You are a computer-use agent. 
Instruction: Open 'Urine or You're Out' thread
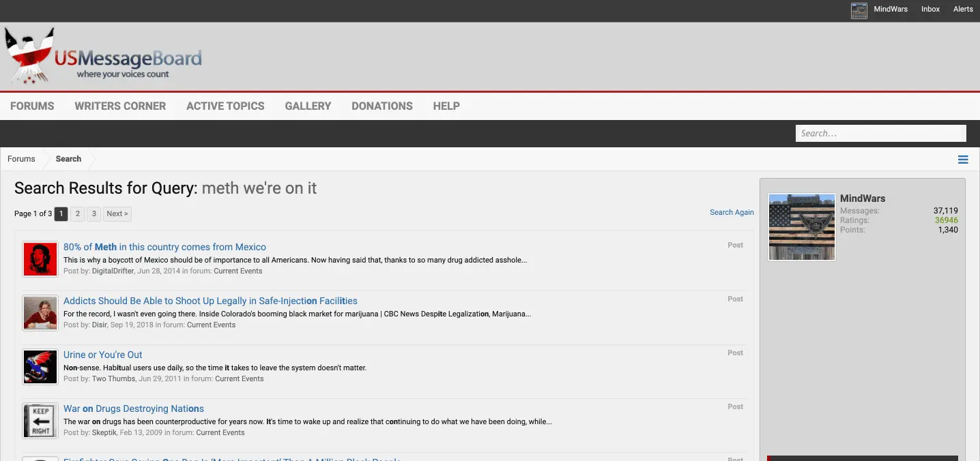[x=103, y=355]
